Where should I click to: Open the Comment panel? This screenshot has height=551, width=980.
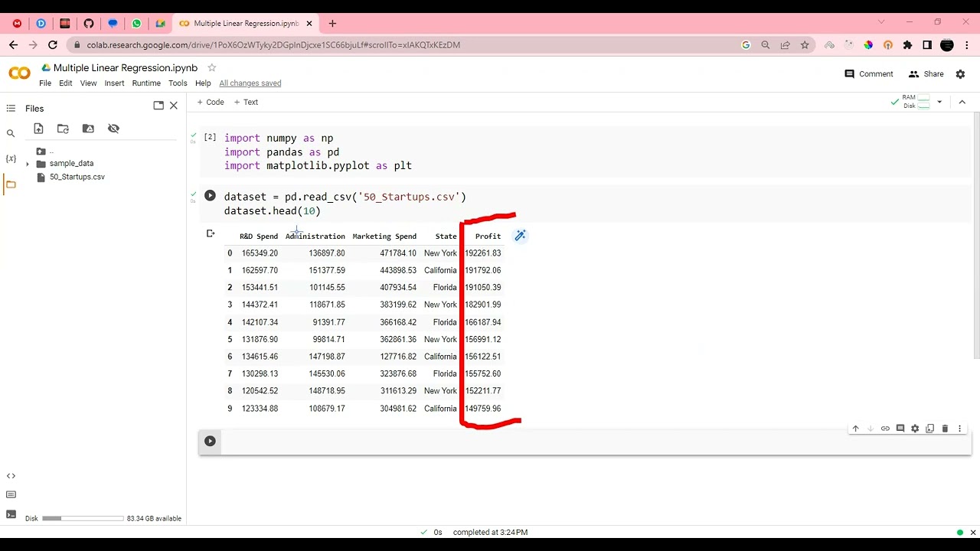[x=869, y=74]
